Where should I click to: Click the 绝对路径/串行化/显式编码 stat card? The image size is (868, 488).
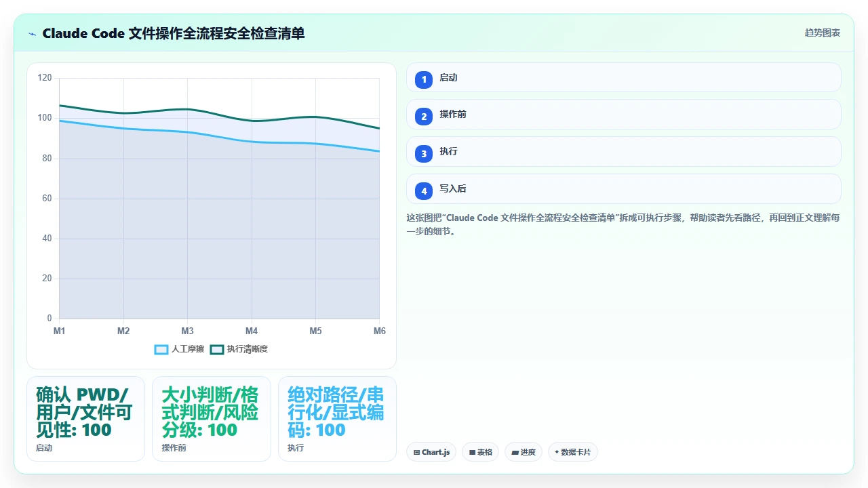point(337,419)
